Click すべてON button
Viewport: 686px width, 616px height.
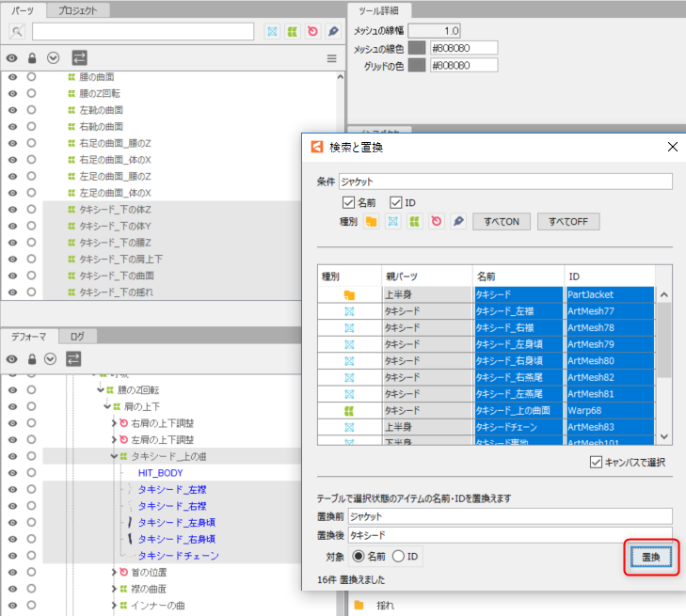pos(502,222)
